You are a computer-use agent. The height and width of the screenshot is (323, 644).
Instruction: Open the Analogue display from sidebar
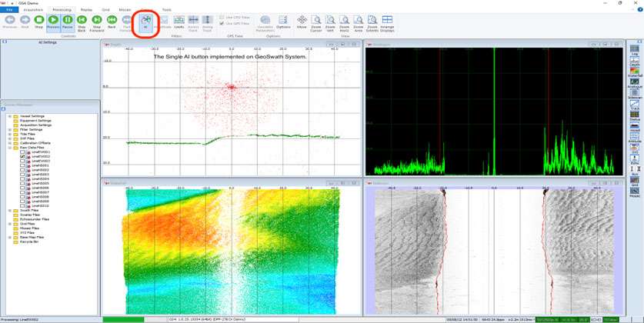tap(635, 83)
